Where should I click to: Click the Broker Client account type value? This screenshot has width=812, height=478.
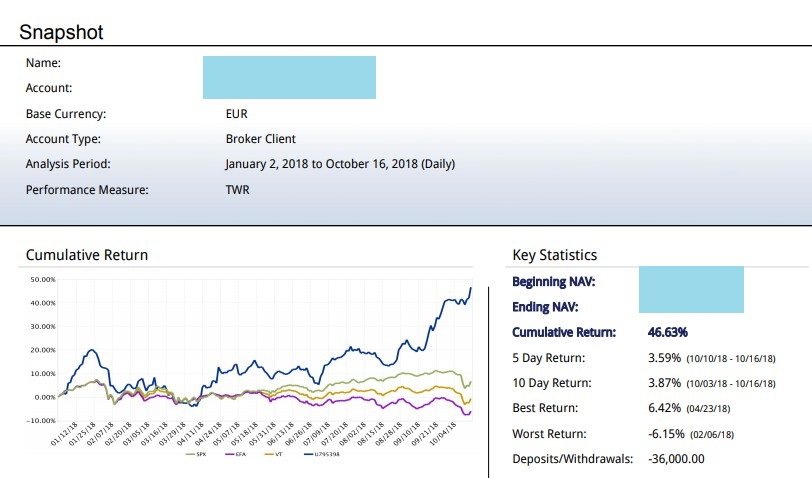coord(261,139)
